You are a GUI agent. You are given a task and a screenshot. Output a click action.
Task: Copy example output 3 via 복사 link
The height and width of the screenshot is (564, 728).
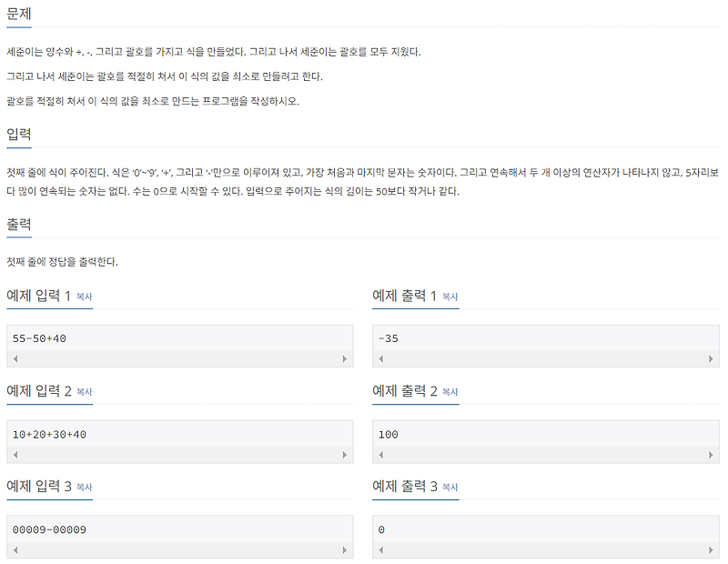coord(450,487)
